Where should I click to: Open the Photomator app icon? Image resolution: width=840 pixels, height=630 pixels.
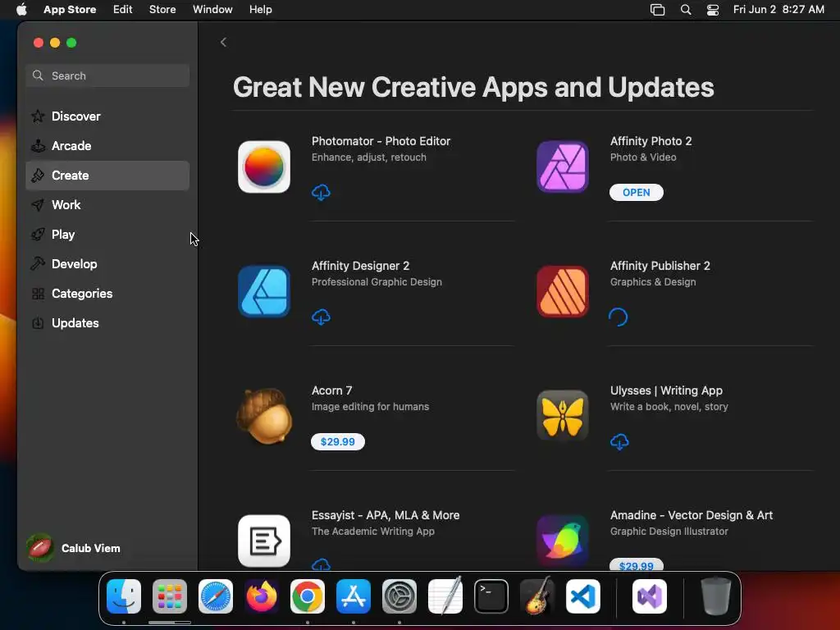(264, 167)
